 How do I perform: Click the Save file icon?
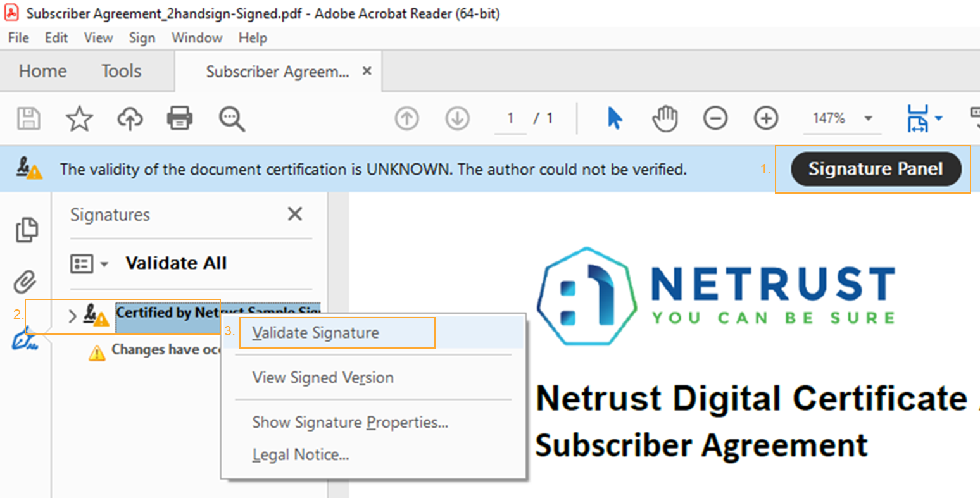(x=28, y=118)
